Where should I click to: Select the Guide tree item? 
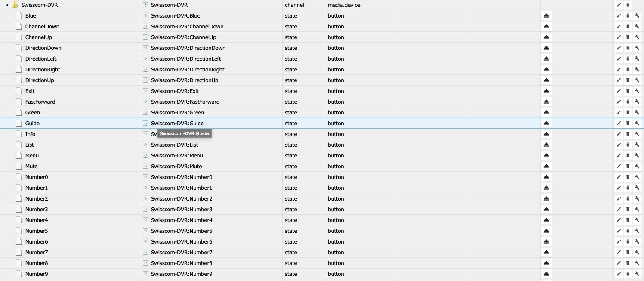point(32,123)
